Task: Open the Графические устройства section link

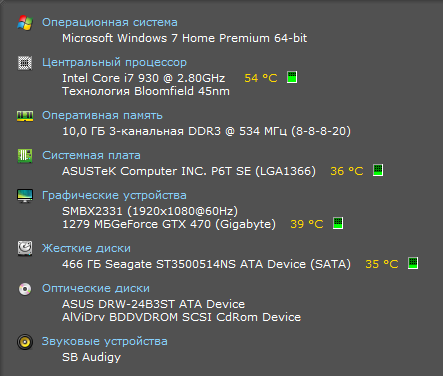Action: coord(114,195)
